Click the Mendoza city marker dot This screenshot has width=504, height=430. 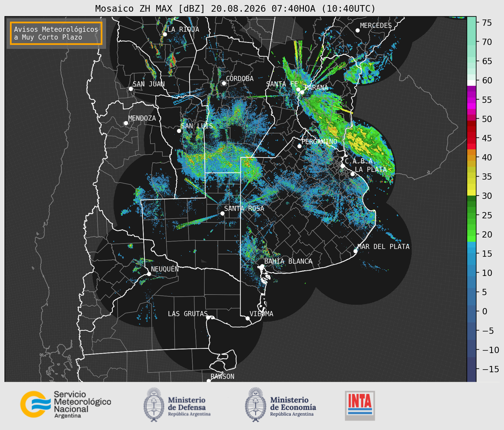(x=126, y=123)
